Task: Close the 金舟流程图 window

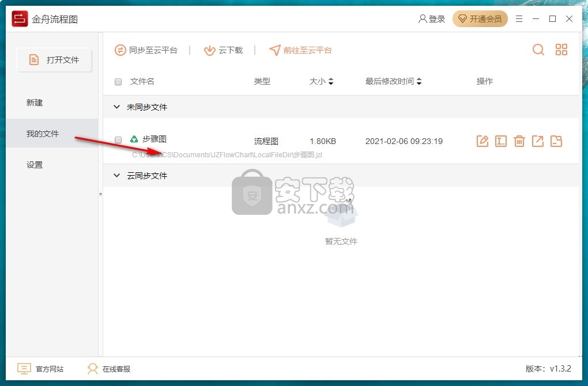Action: click(x=569, y=19)
